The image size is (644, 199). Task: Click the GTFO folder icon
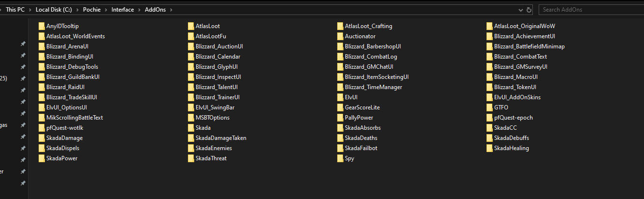489,107
